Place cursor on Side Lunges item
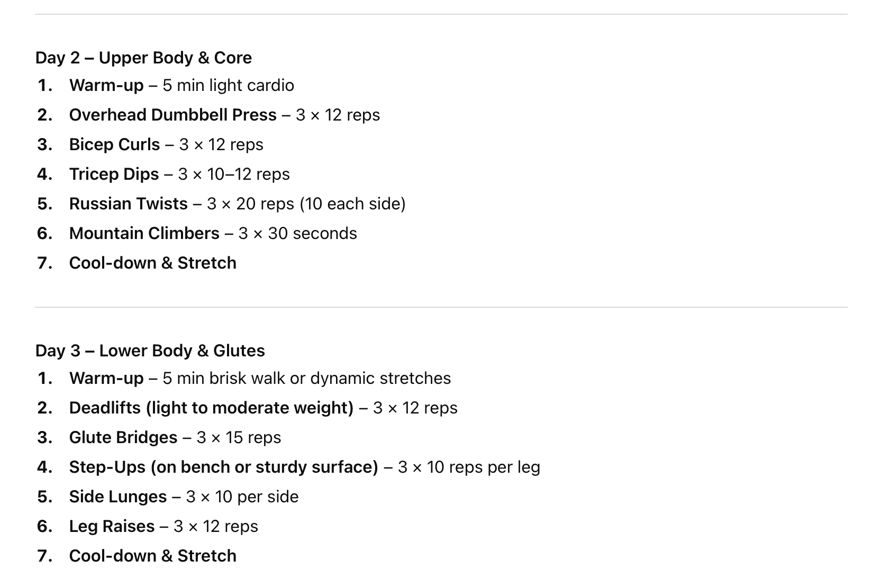The image size is (872, 588). click(x=184, y=497)
